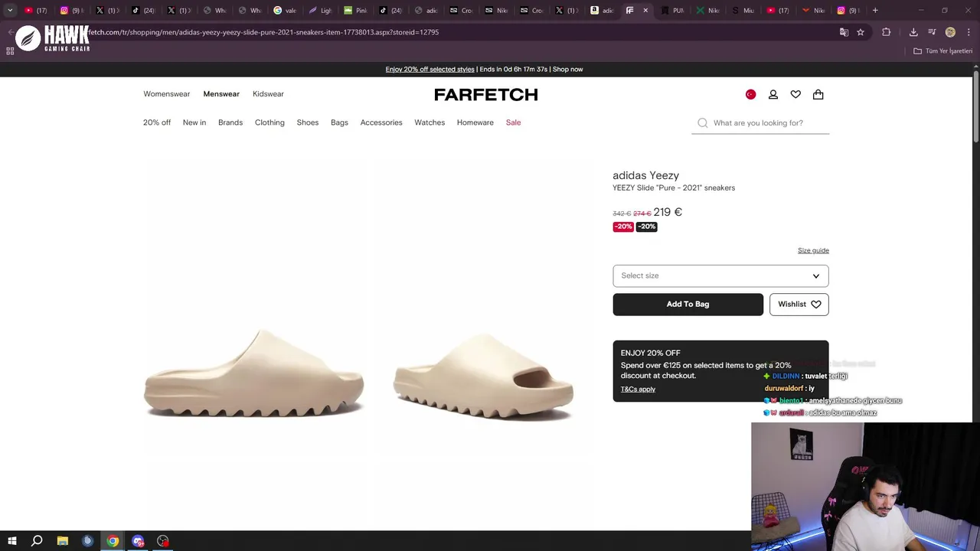
Task: Click the Turkey flag region selector
Action: 750,94
